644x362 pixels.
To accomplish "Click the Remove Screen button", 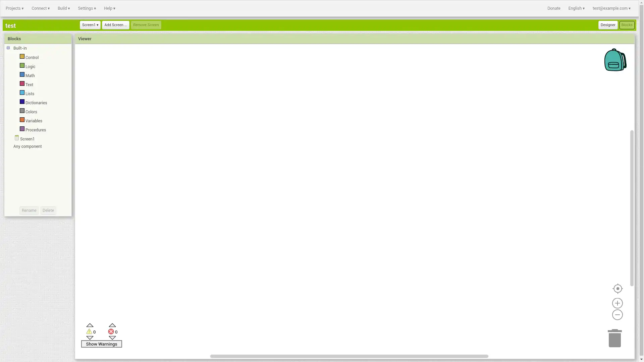I will pos(146,25).
